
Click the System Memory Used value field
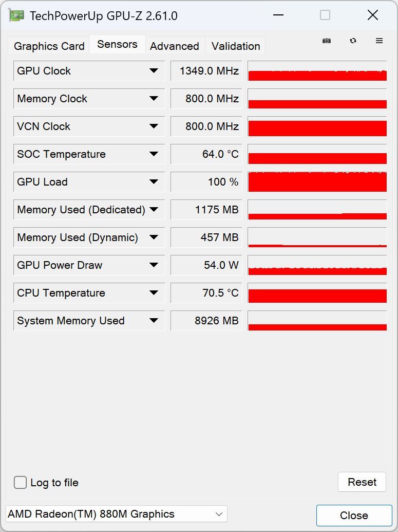[x=206, y=321]
